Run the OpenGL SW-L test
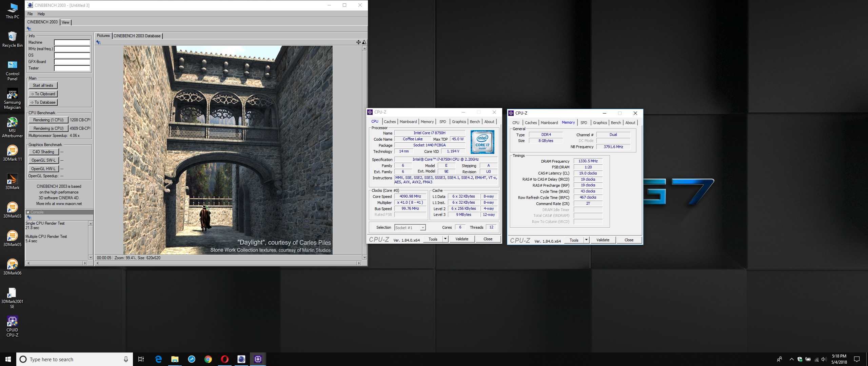The image size is (868, 366). click(44, 160)
